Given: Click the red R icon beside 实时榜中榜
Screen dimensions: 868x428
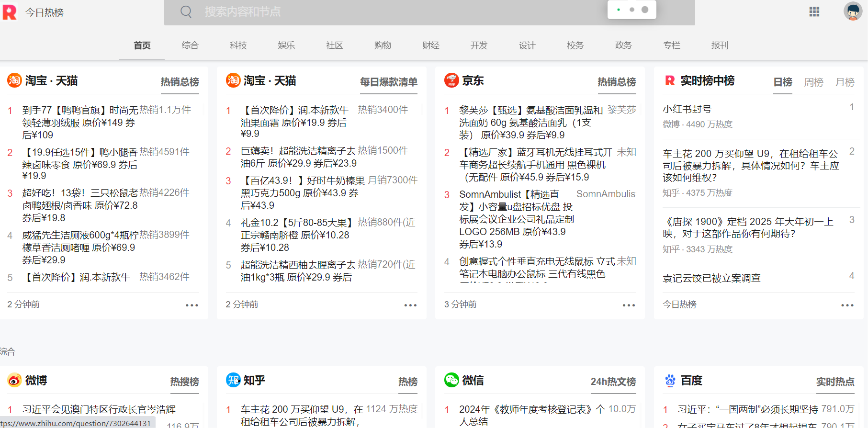Looking at the screenshot, I should tap(670, 80).
